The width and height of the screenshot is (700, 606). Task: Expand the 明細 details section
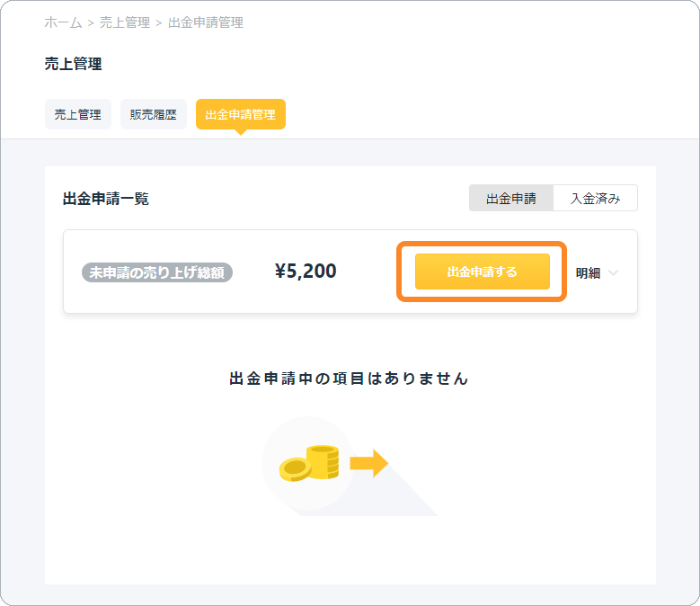click(x=597, y=272)
